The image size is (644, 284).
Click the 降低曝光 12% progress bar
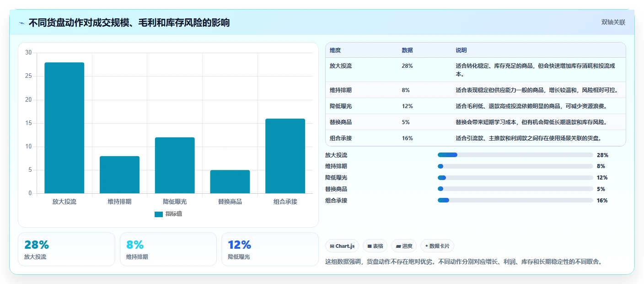[x=515, y=178]
